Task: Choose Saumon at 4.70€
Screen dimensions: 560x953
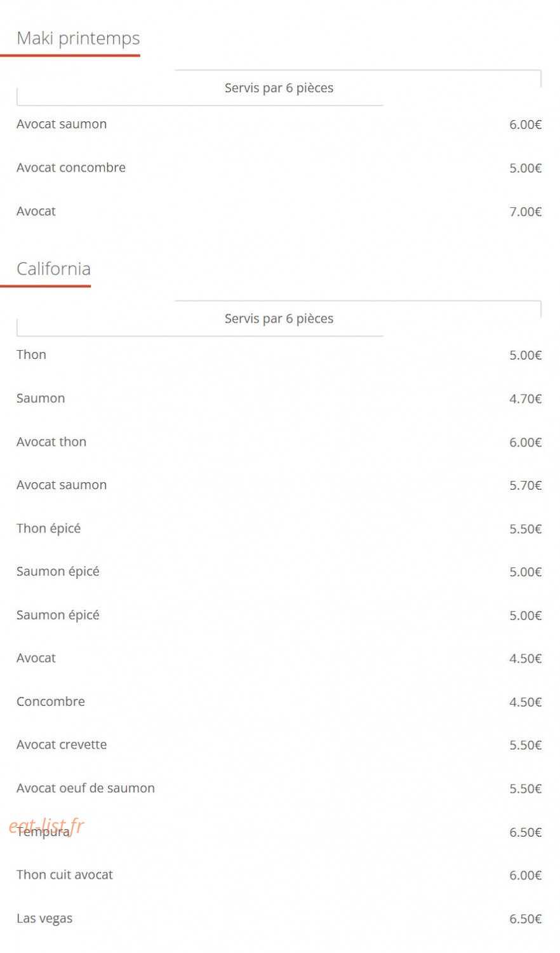Action: [x=41, y=398]
